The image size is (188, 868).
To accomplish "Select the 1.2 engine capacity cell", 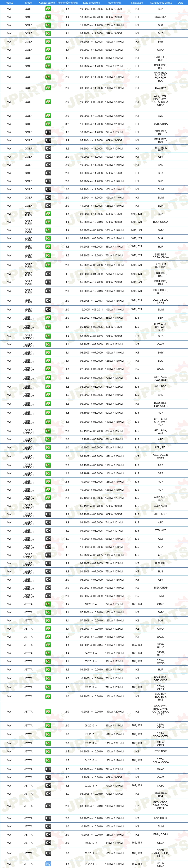I will 67,604.
